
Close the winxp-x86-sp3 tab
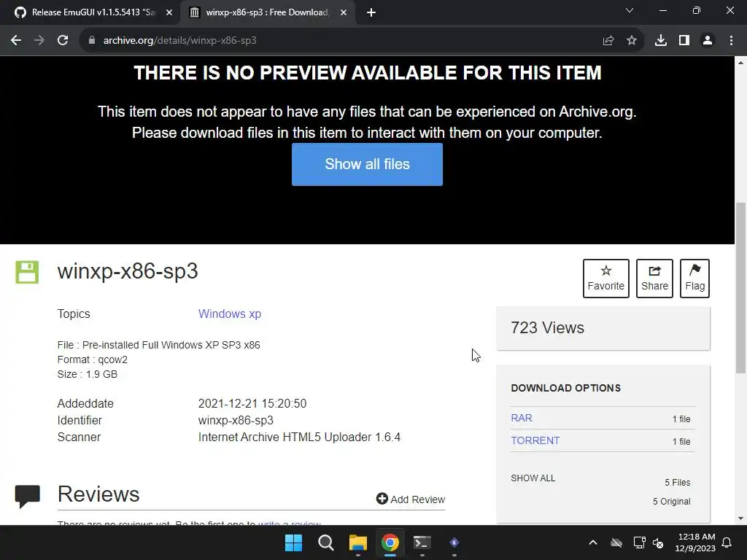(344, 13)
